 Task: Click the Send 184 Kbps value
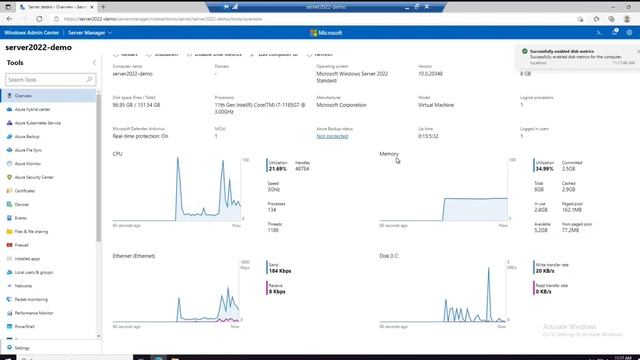pyautogui.click(x=280, y=271)
